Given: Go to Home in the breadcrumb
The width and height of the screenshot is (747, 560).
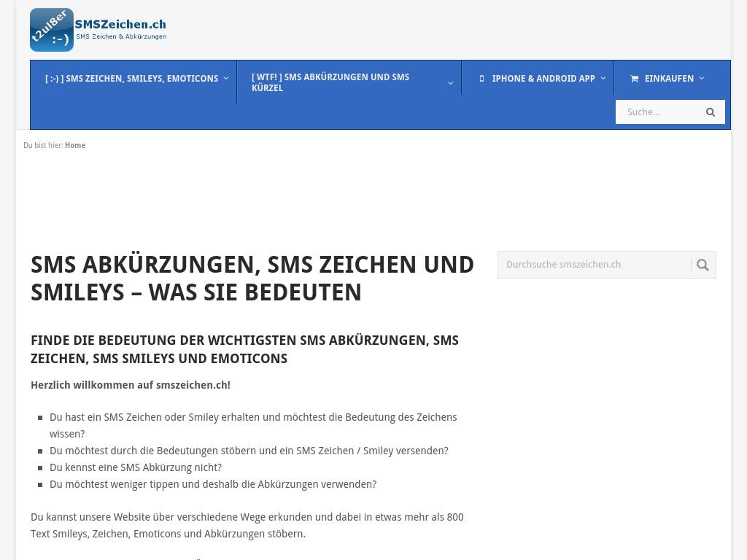Looking at the screenshot, I should tap(75, 146).
